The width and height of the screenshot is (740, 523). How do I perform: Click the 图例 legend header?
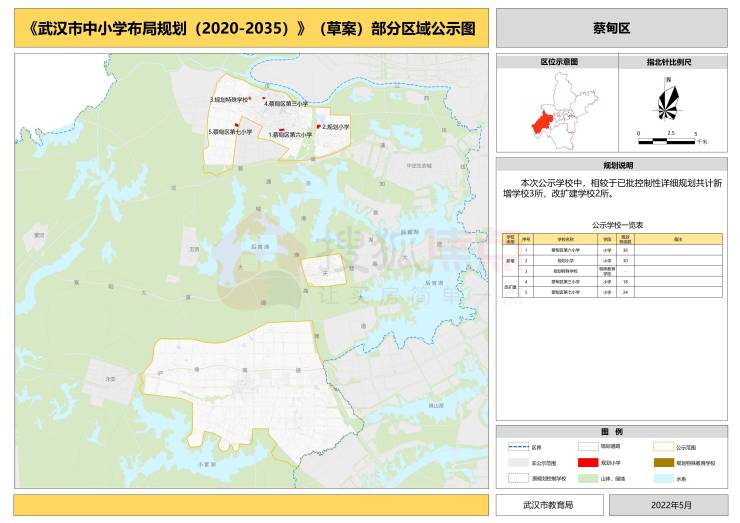611,431
